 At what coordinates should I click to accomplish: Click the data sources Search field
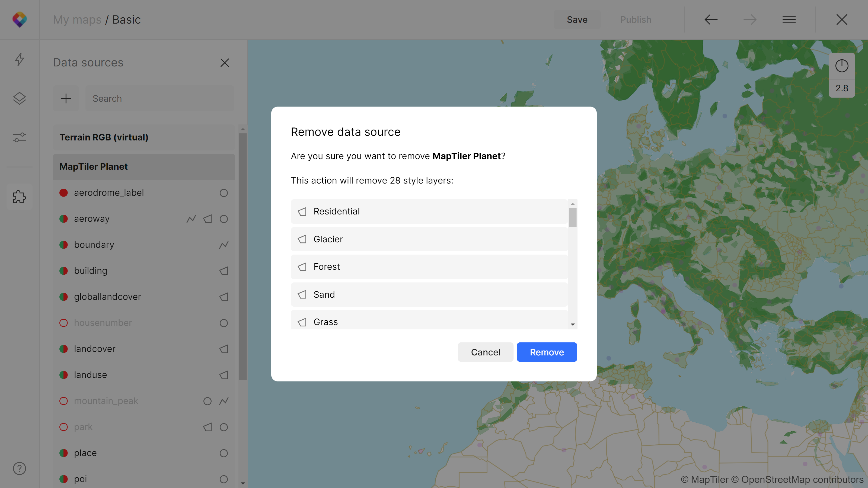[x=159, y=98]
